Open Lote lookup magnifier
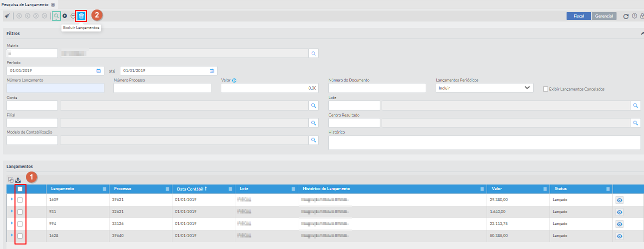Screen dimensions: 644x249 636,105
